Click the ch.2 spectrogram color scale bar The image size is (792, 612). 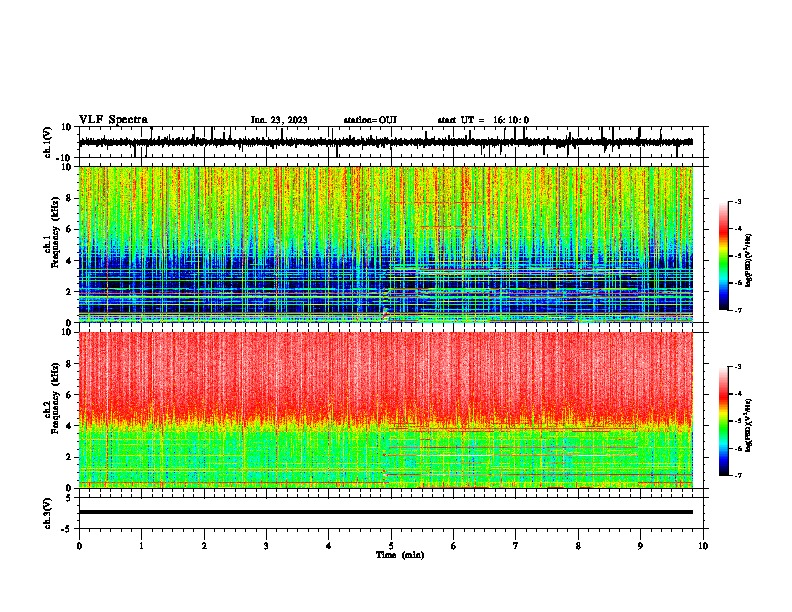(723, 421)
